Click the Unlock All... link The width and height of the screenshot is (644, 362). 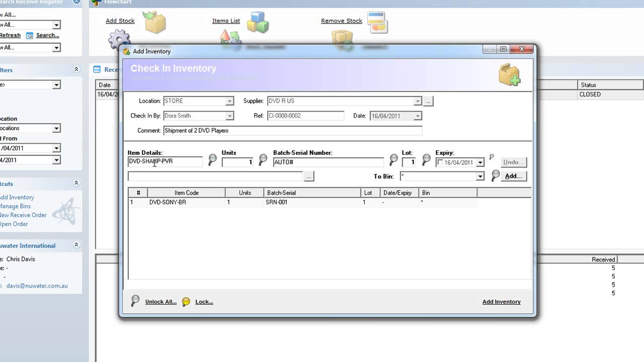point(161,302)
